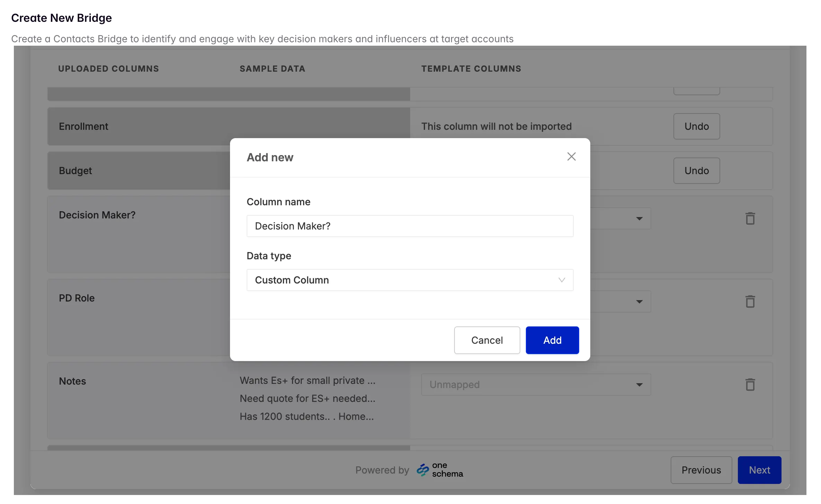Click trash icon for PD Role row

750,301
